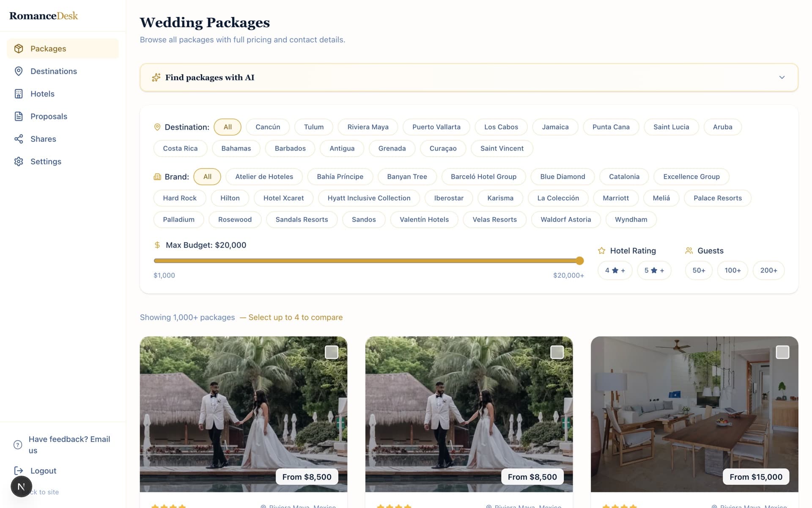Image resolution: width=812 pixels, height=508 pixels.
Task: Click the Proposals document icon
Action: [19, 116]
